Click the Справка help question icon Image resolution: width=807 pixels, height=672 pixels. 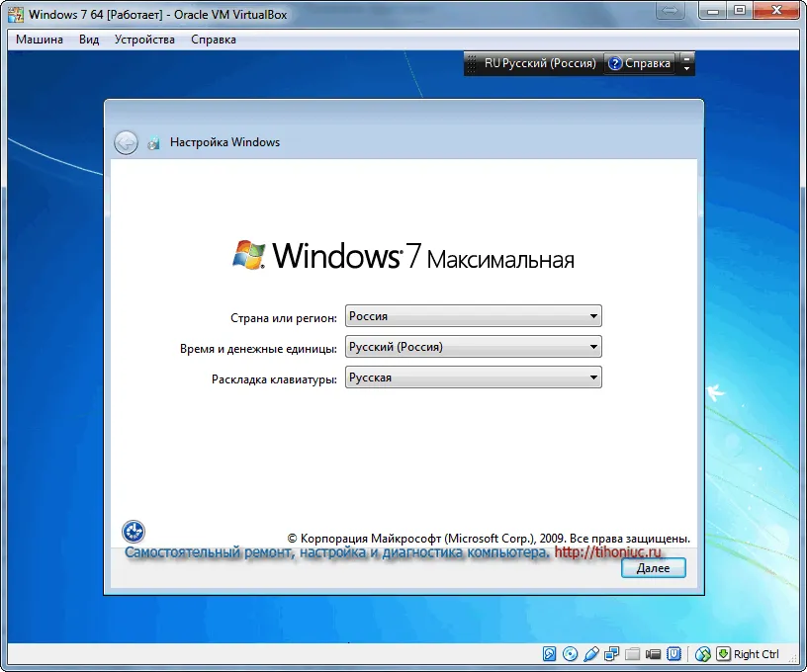(x=614, y=63)
